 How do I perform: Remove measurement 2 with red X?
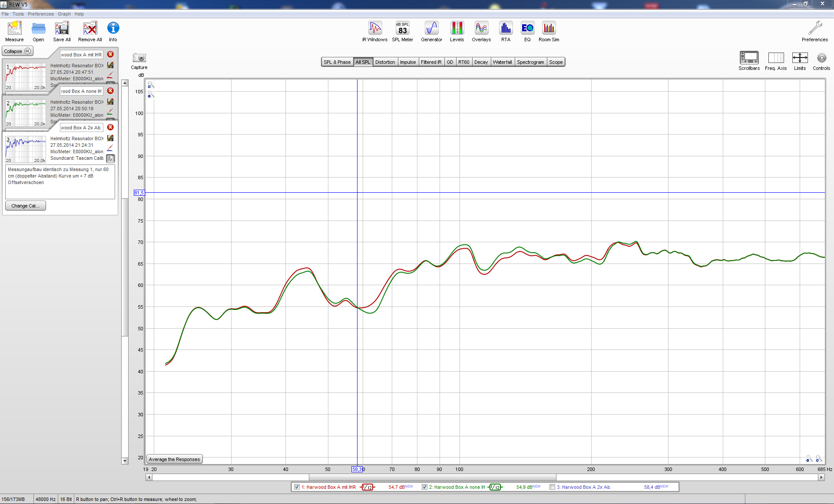110,91
